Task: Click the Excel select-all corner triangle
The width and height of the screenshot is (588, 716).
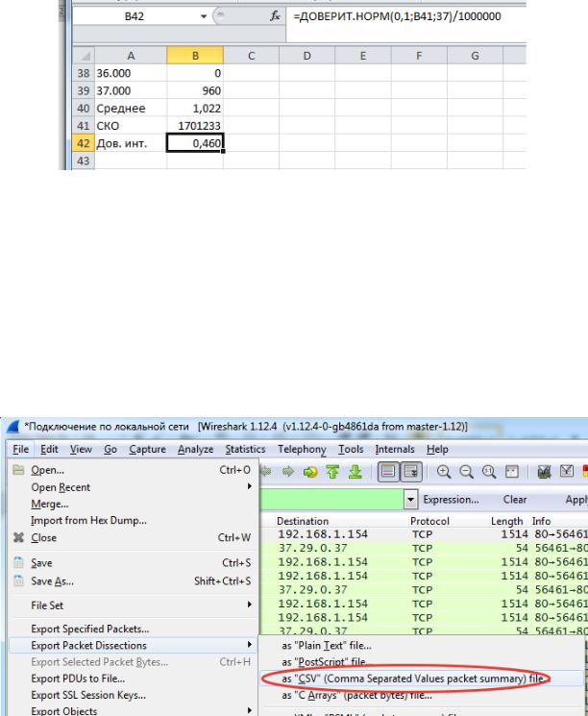Action: click(x=85, y=56)
